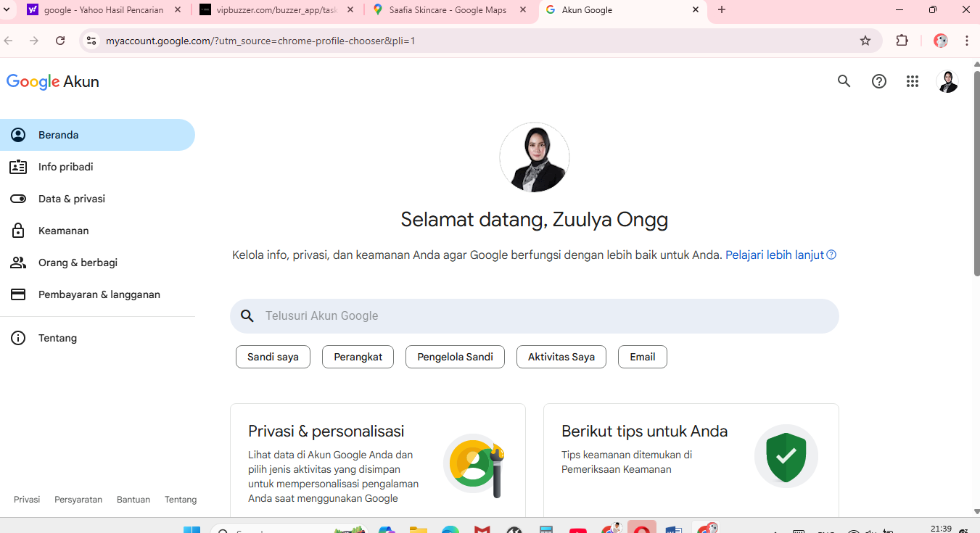Open the help question mark icon

[x=879, y=81]
